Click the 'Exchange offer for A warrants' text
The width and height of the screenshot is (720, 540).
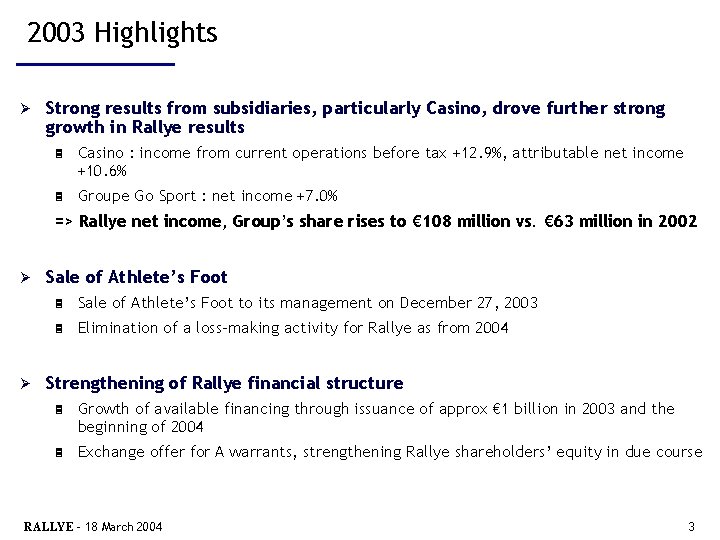(x=390, y=452)
